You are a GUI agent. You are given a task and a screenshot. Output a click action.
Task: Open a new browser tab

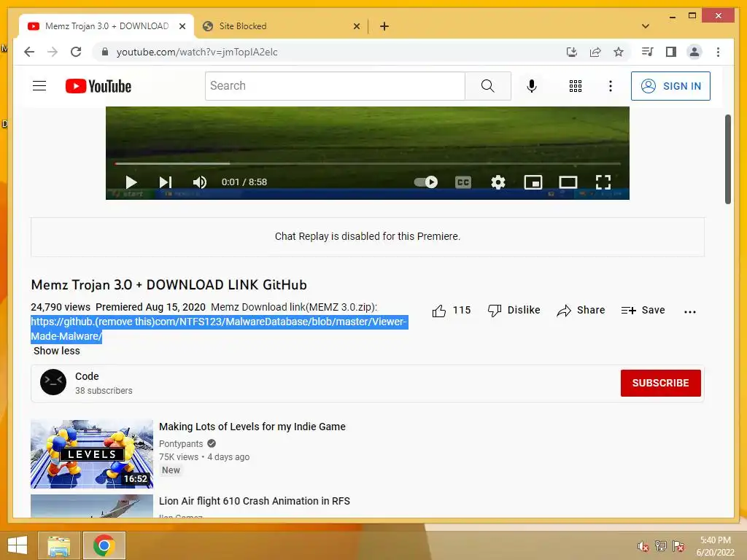tap(384, 26)
